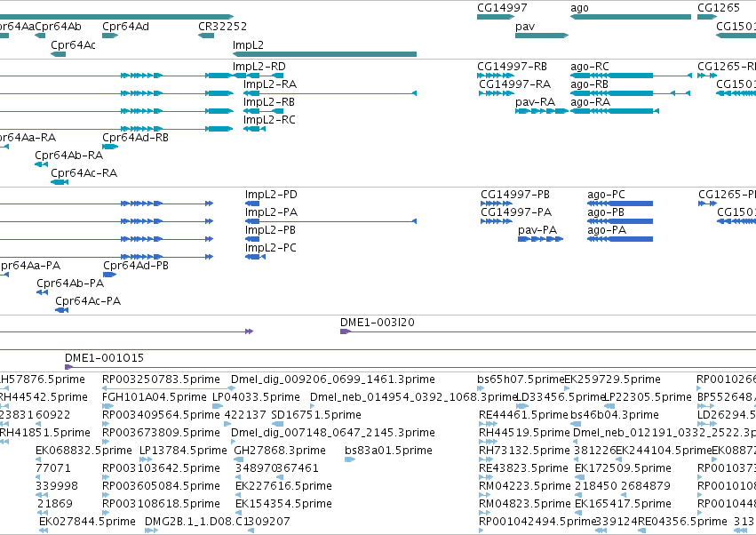Select the LP04033.5prime EST label
This screenshot has height=535, width=756.
tap(256, 397)
